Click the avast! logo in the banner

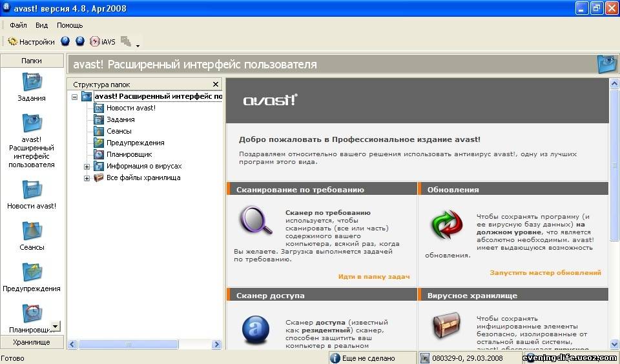270,100
